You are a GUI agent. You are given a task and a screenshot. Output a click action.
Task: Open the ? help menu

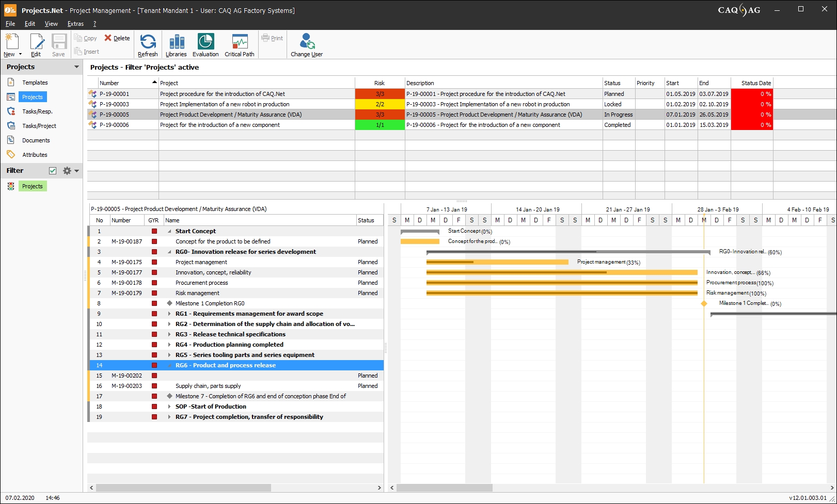pyautogui.click(x=94, y=24)
